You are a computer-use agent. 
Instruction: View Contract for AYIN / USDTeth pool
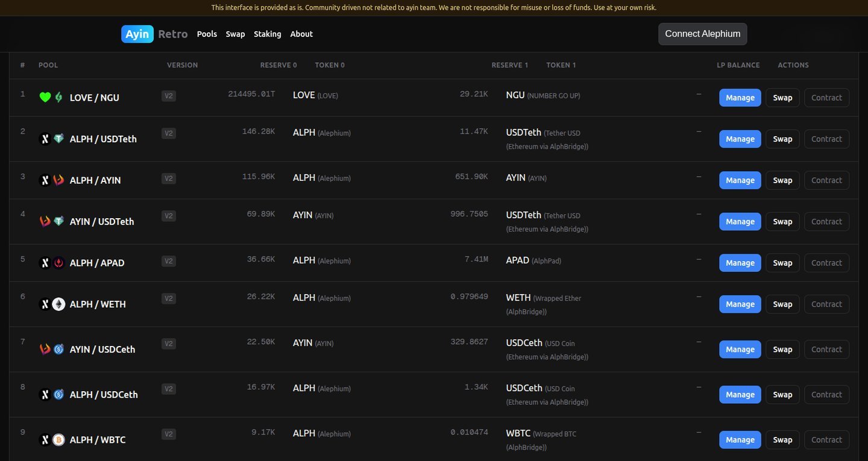[x=827, y=221]
